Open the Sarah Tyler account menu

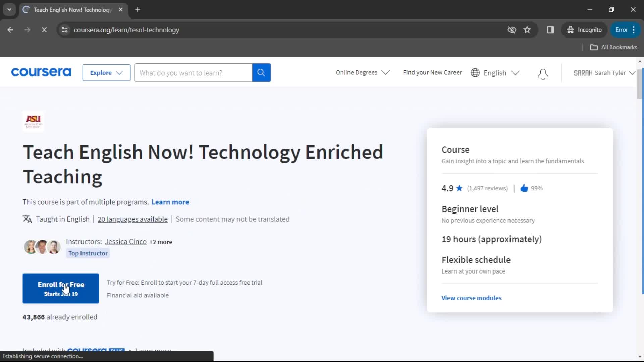click(x=604, y=73)
